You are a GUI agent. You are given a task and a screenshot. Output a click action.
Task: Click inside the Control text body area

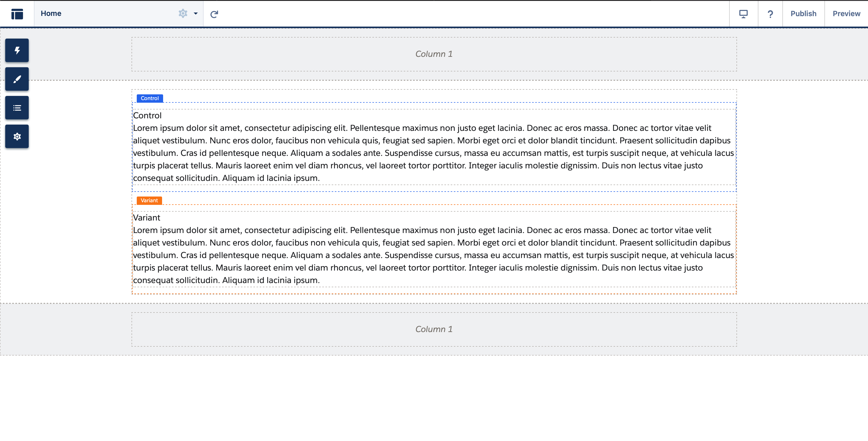pos(434,152)
